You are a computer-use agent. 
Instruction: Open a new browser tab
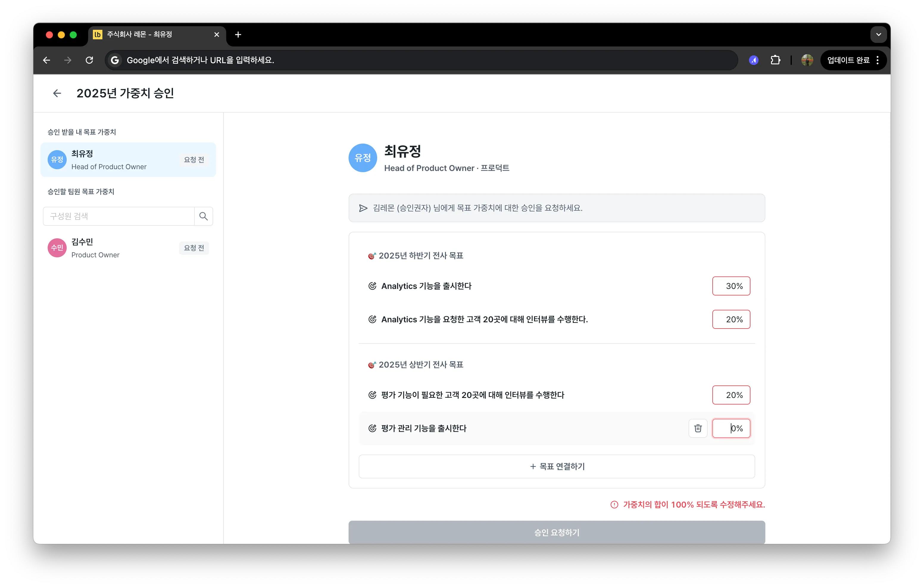(x=238, y=35)
